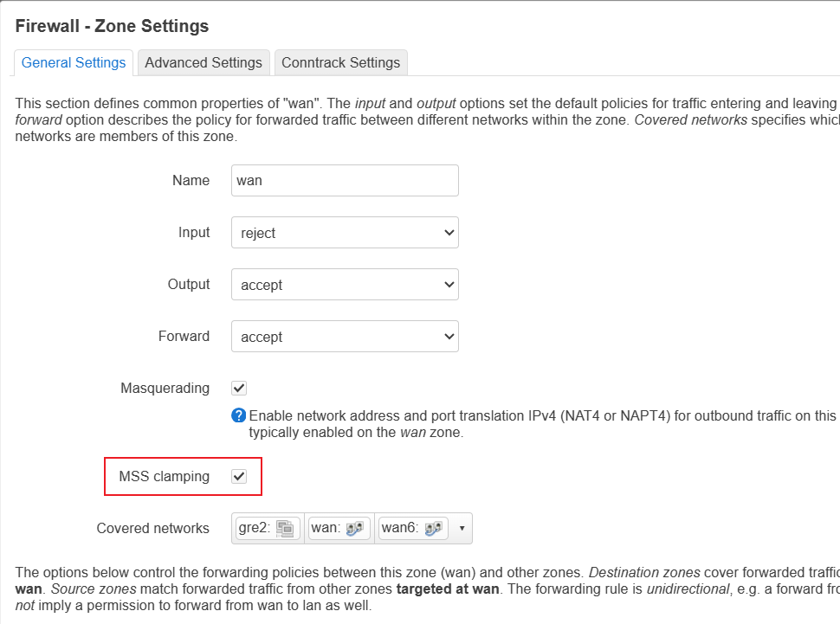Screen dimensions: 840x624
Task: Open the Input policy dropdown
Action: click(345, 233)
